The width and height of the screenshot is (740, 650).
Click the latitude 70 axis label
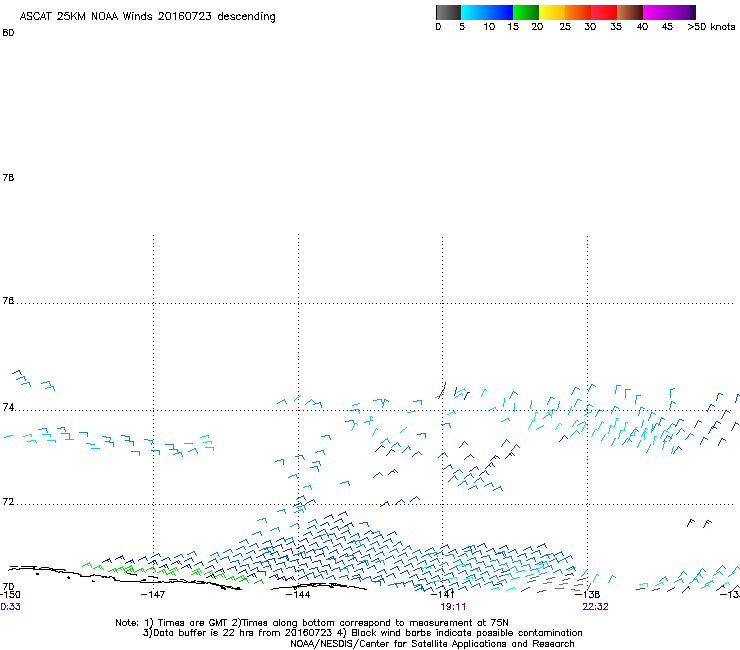[8, 587]
